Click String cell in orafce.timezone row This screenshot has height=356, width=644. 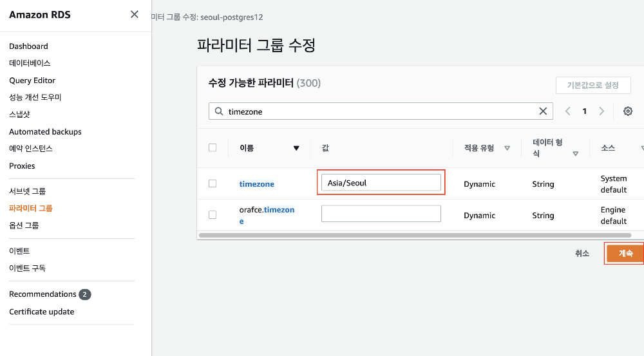point(543,215)
